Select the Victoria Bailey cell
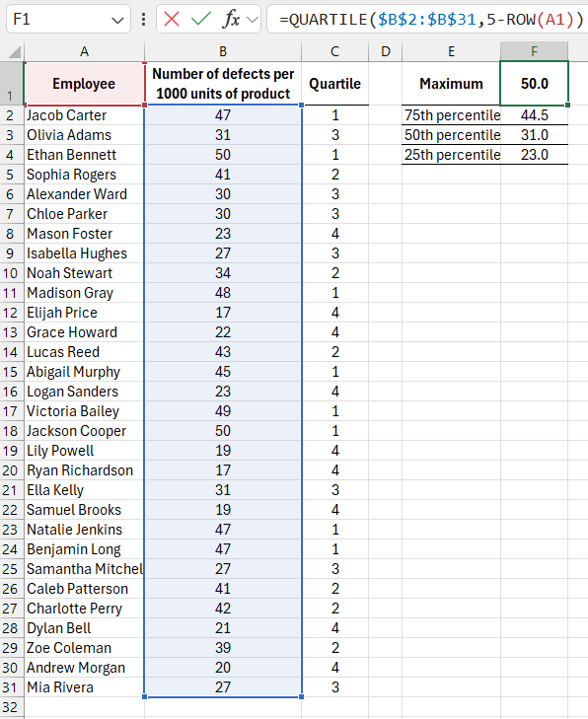588x719 pixels. (84, 411)
